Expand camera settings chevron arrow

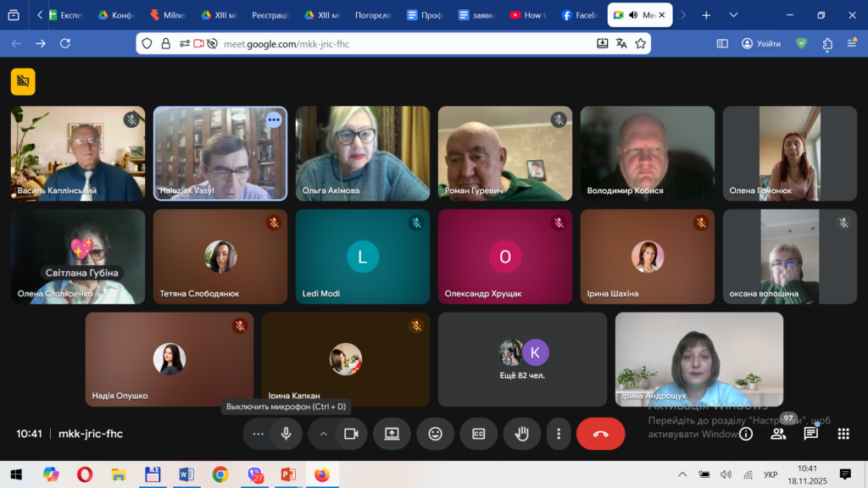[x=323, y=434]
